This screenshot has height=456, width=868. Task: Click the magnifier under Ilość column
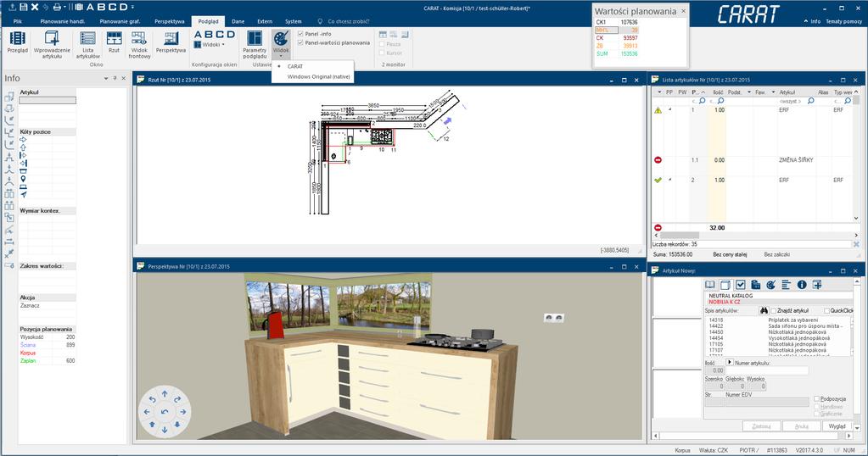tap(720, 101)
